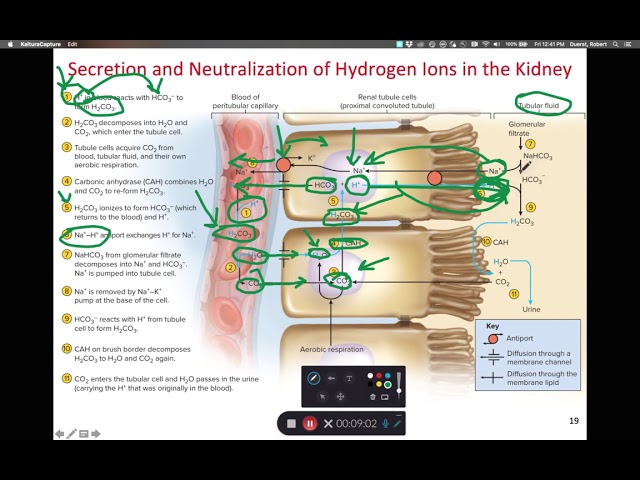The height and width of the screenshot is (480, 640).
Task: Select the arrow annotation tool
Action: [x=331, y=378]
